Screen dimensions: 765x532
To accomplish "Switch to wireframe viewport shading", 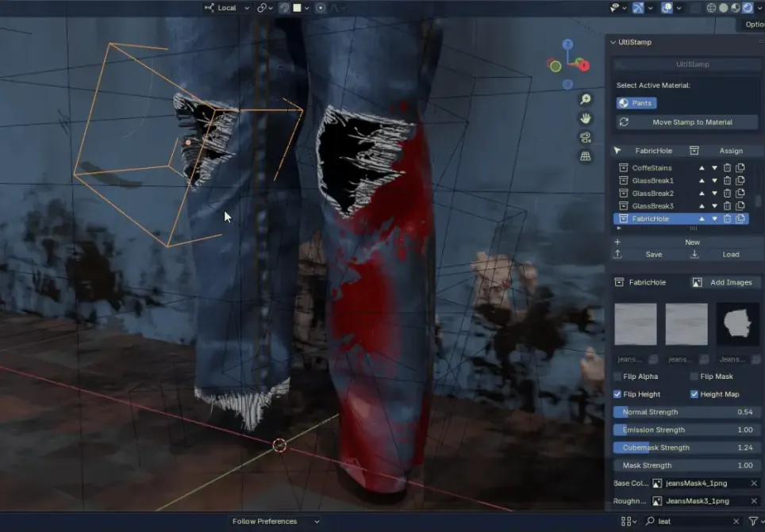I will [x=711, y=8].
